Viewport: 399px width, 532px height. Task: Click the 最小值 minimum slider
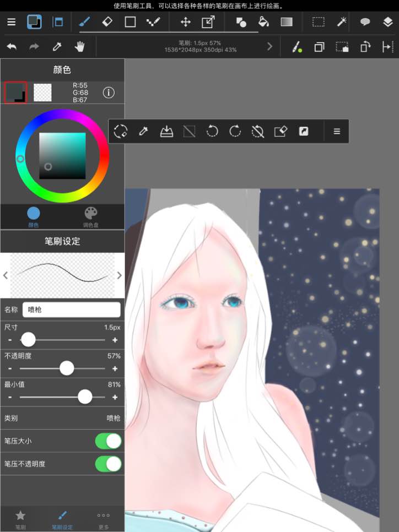(62, 397)
